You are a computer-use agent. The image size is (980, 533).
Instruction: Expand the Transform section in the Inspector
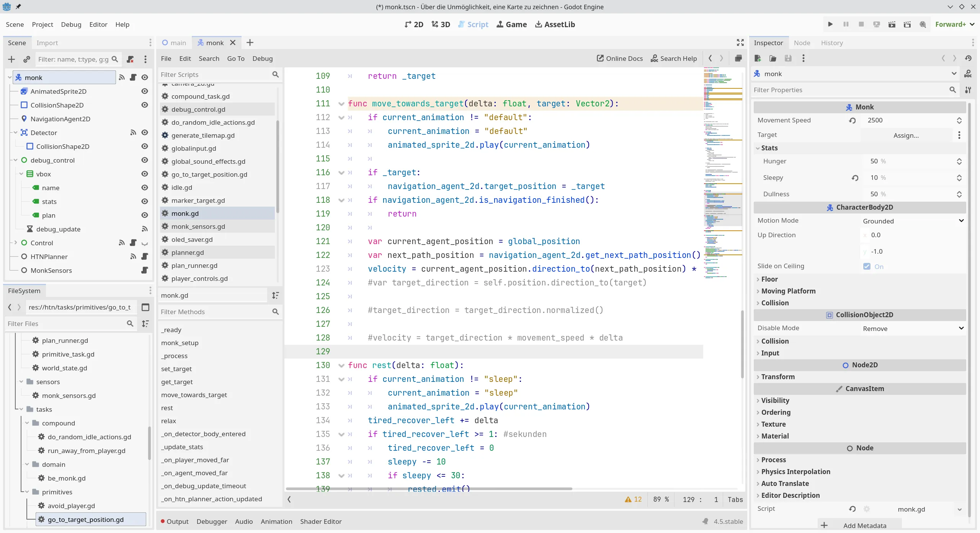click(x=777, y=377)
